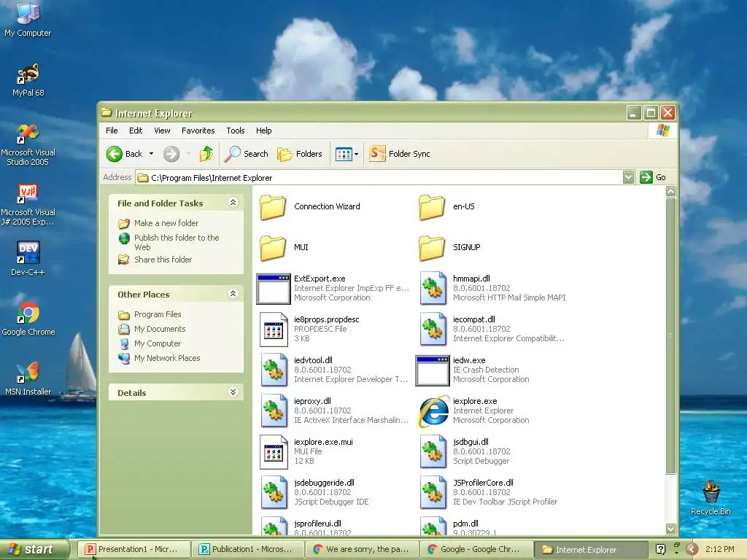The height and width of the screenshot is (560, 747).
Task: Switch to Presentation1 taskbar button
Action: pyautogui.click(x=134, y=549)
